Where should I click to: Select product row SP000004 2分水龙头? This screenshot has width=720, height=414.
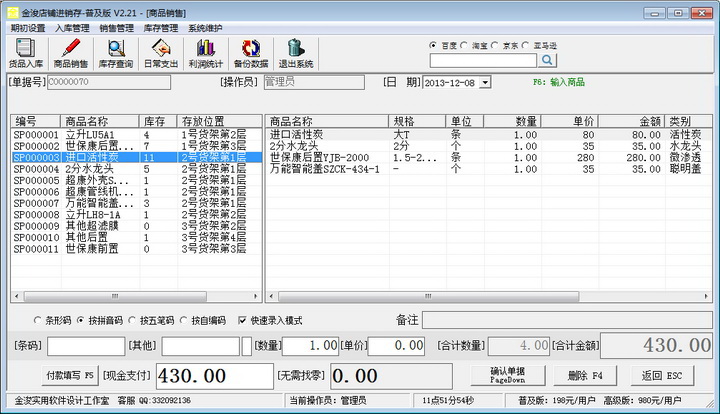point(136,169)
